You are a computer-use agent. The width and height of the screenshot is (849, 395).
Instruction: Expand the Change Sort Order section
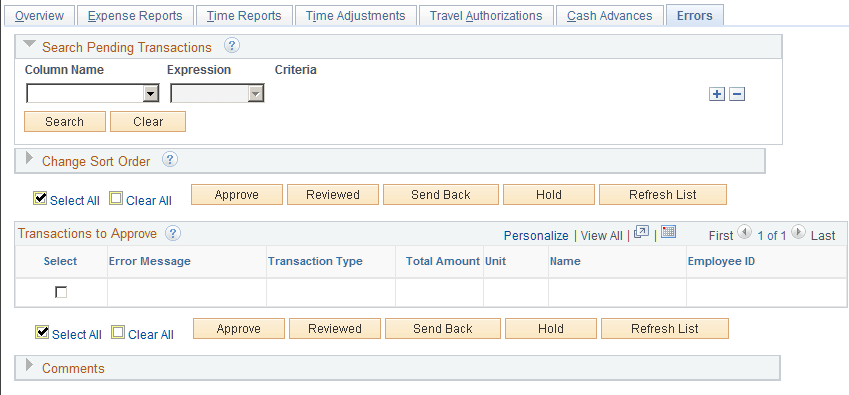click(30, 159)
